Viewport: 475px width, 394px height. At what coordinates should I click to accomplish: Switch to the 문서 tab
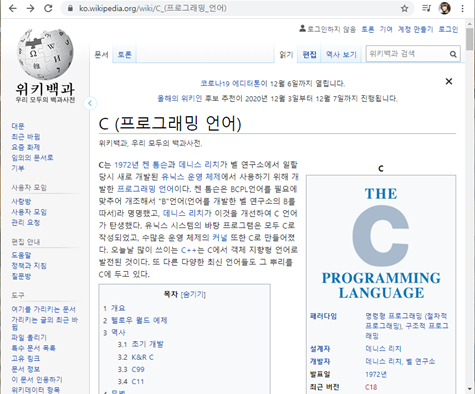(102, 54)
